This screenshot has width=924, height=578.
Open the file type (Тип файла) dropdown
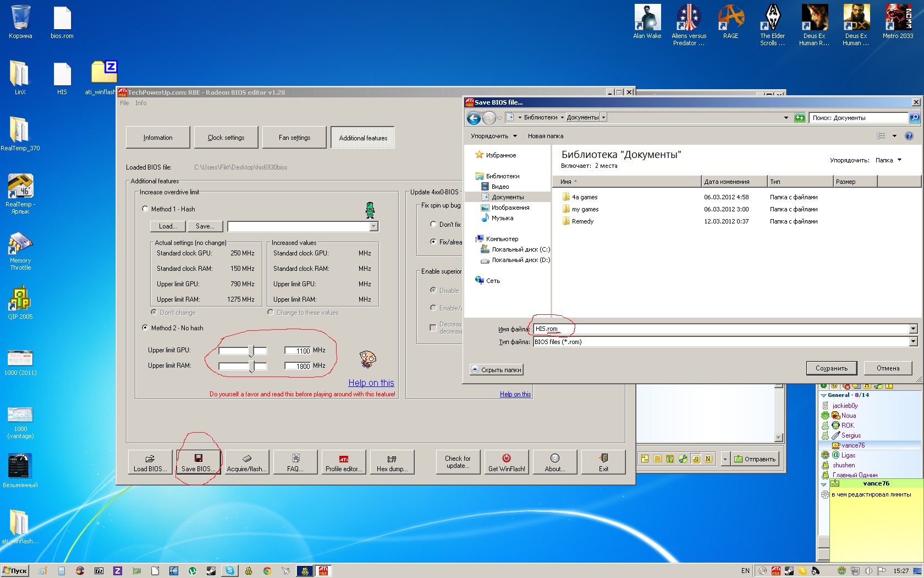point(913,342)
